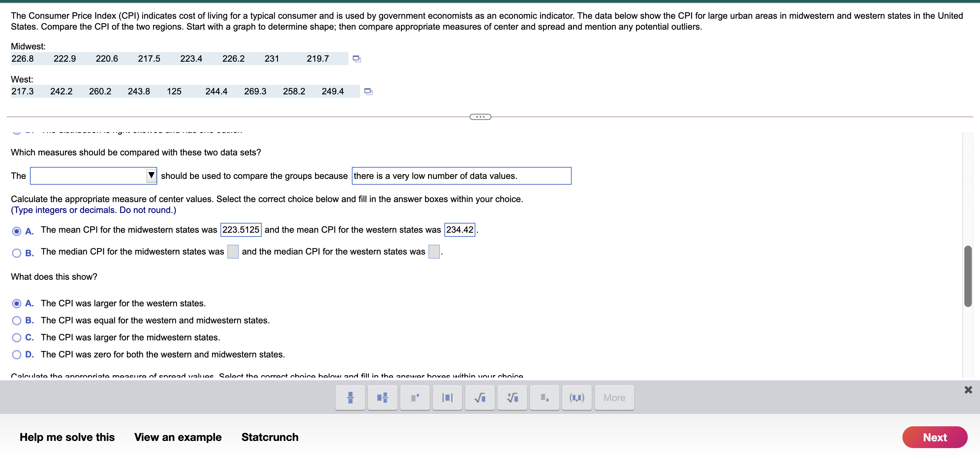Insert an nth root template
This screenshot has width=980, height=460.
[512, 397]
